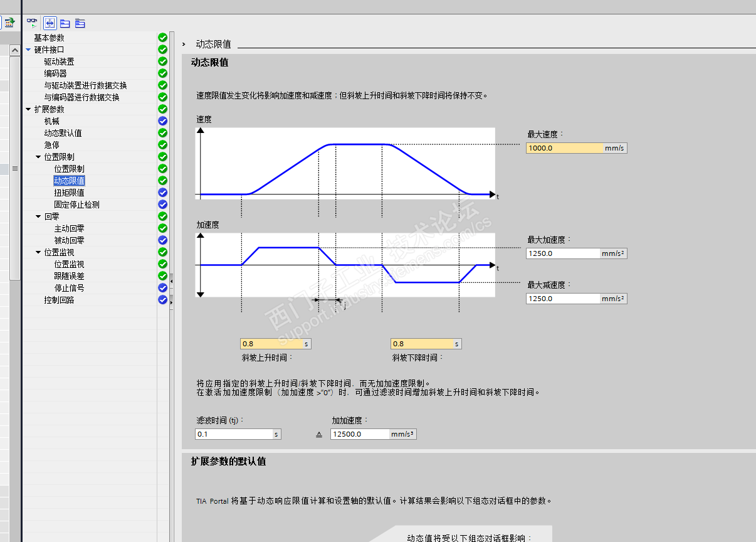Screen dimensions: 756x542
Task: Click green check status icon for 基本参数
Action: [x=162, y=38]
